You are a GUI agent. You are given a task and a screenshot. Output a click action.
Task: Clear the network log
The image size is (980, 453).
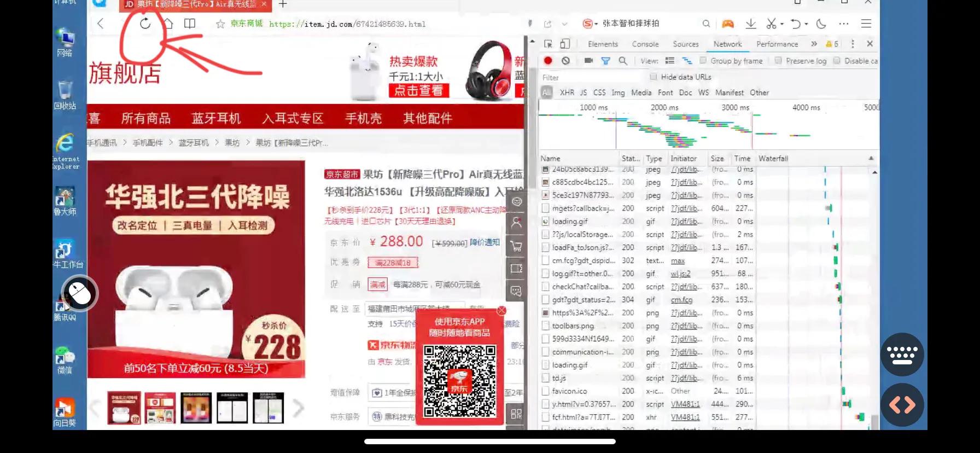tap(565, 61)
